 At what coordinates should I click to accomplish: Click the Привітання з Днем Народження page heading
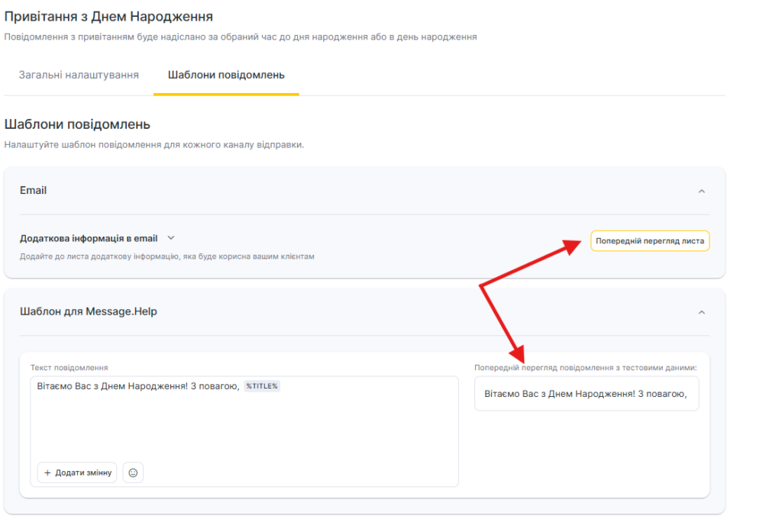click(108, 16)
